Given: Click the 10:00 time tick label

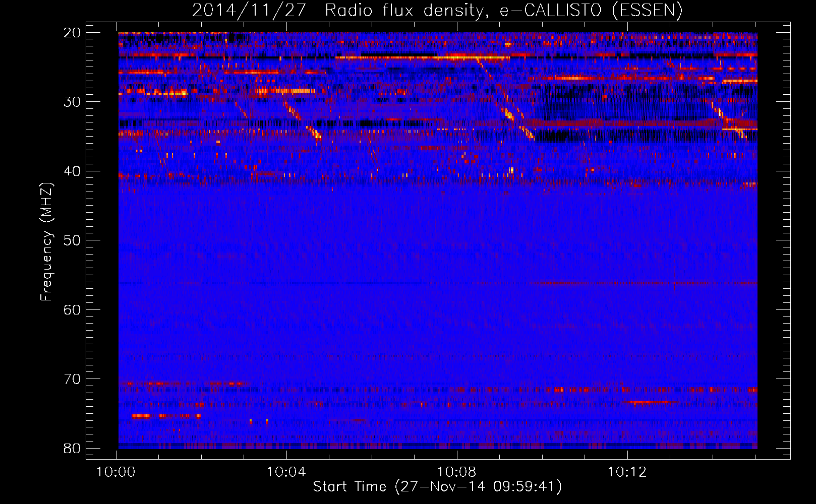Looking at the screenshot, I should pos(116,472).
